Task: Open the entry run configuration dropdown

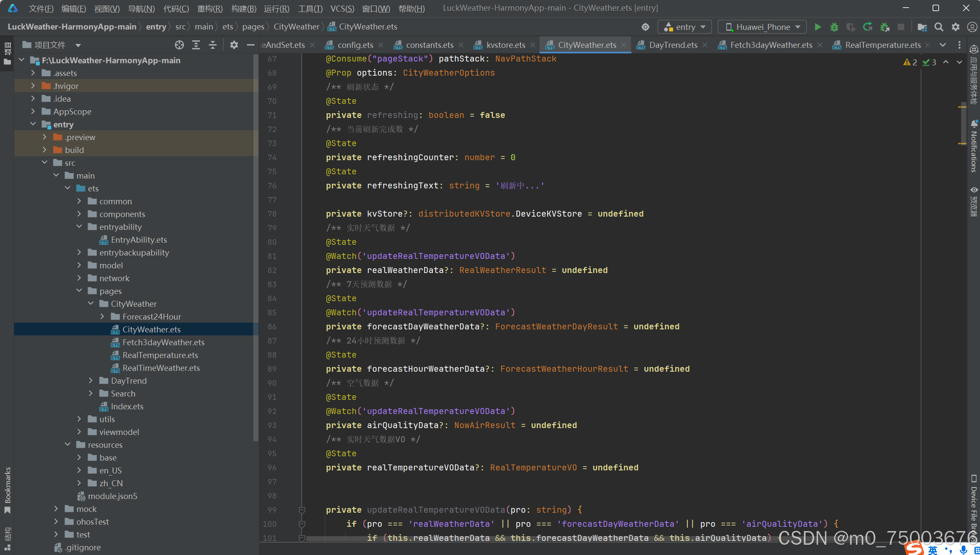Action: [684, 27]
